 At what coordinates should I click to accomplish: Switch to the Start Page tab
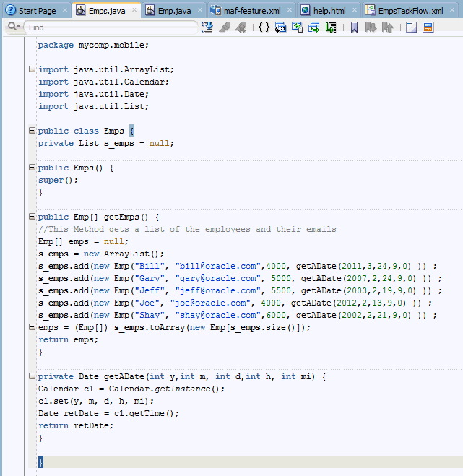tap(37, 11)
